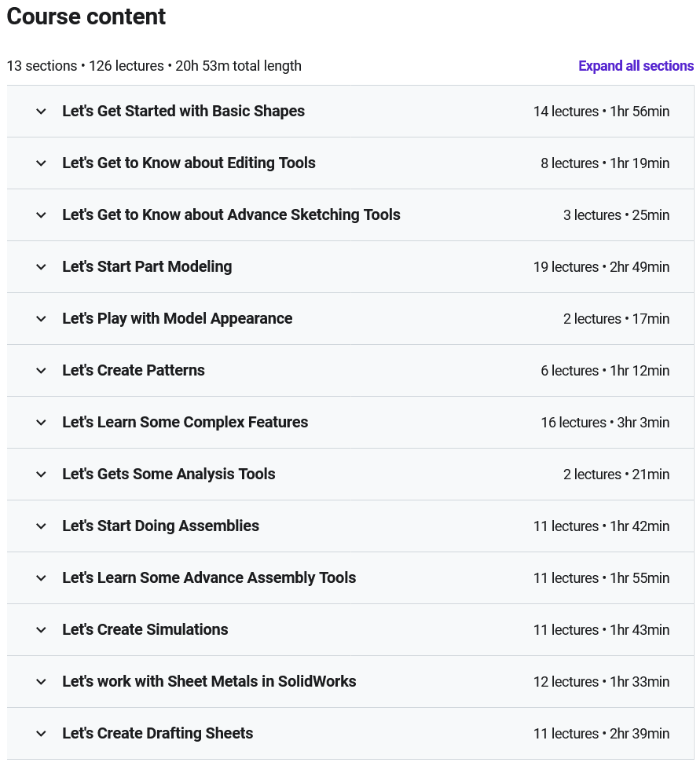Click chevron next to Advance Sketching Tools
Image resolution: width=700 pixels, height=766 pixels.
tap(42, 215)
